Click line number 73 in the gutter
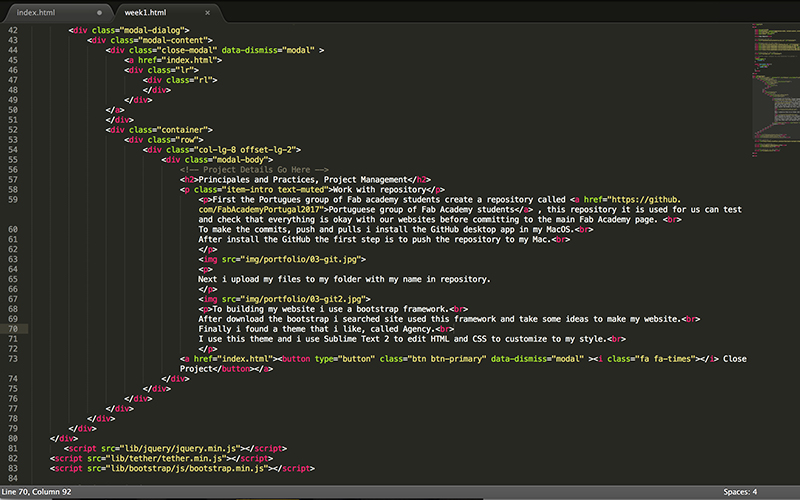 click(13, 359)
